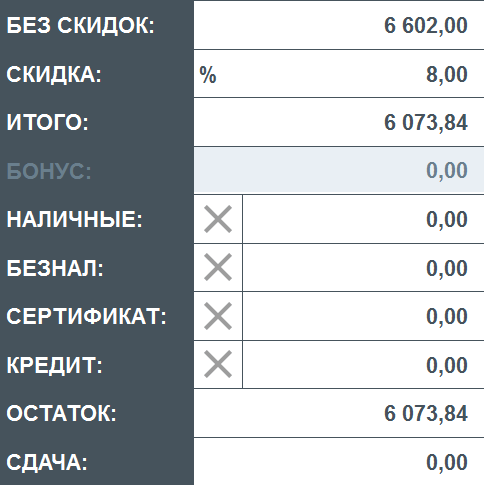Click the СКИДКА label
The width and height of the screenshot is (484, 485).
point(54,75)
